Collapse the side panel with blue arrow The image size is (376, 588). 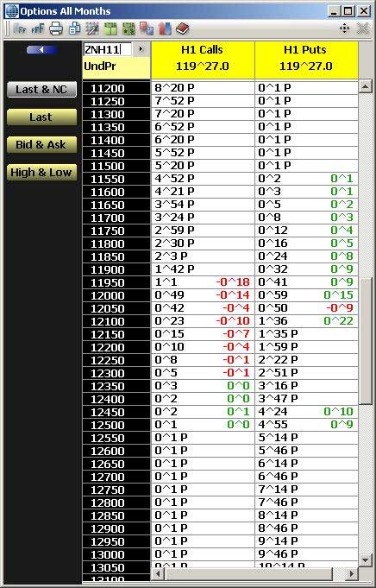point(42,49)
